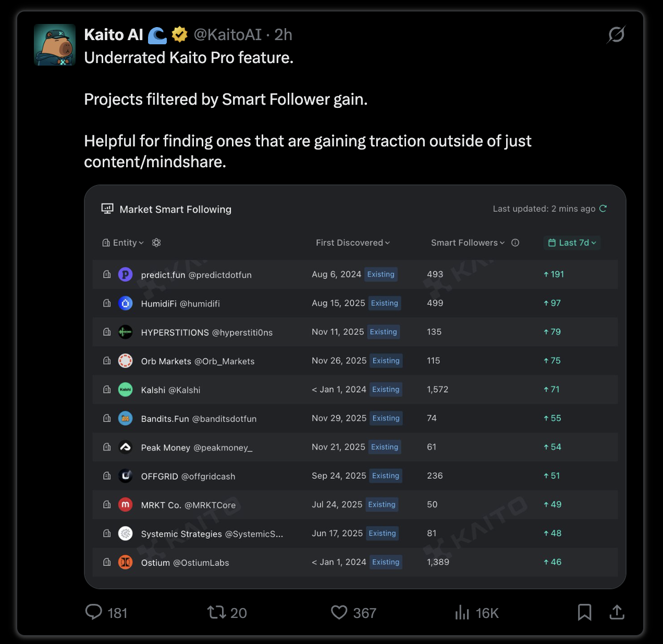The height and width of the screenshot is (644, 663).
Task: Expand the Last 7d time range dropdown
Action: tap(572, 242)
